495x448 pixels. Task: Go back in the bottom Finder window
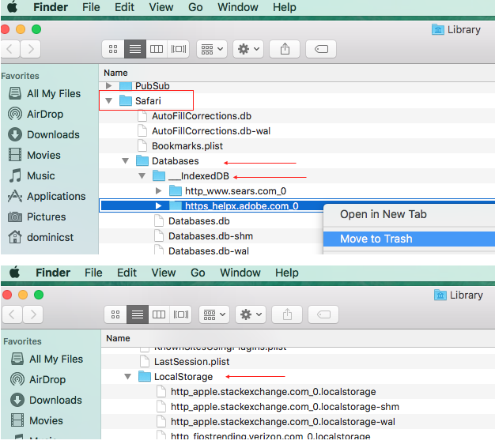click(x=13, y=314)
